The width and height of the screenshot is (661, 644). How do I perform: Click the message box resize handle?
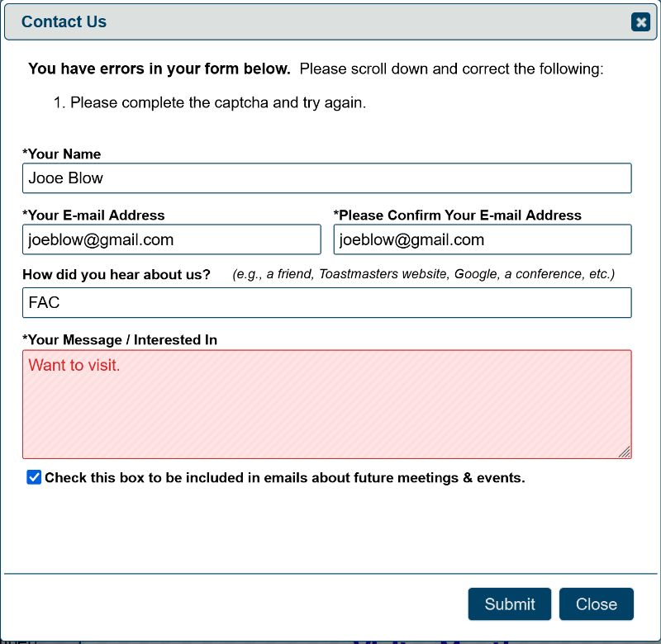coord(625,452)
